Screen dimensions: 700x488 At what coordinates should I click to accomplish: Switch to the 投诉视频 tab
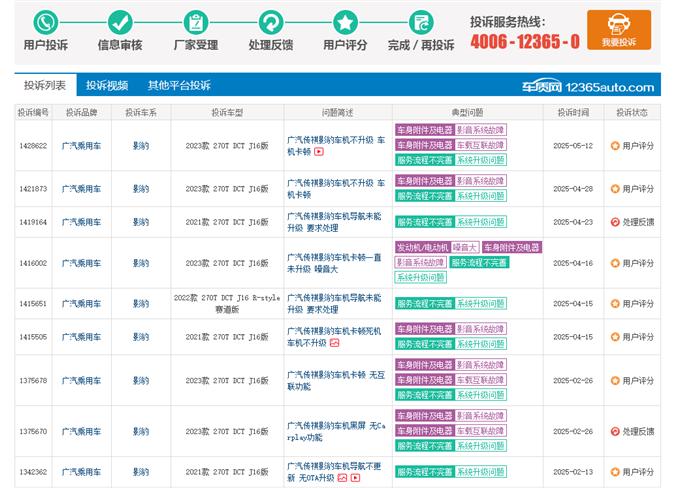click(107, 85)
